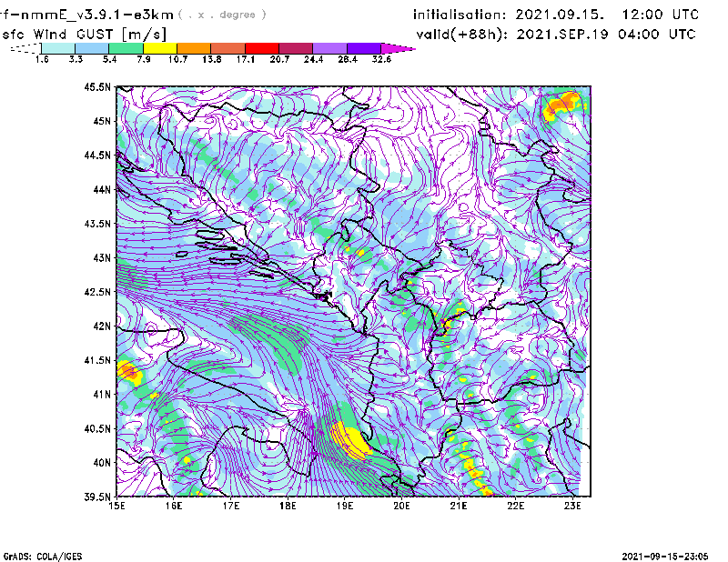The height and width of the screenshot is (562, 728).
Task: Select the violet legend swatch after 28.4
Action: click(x=364, y=48)
